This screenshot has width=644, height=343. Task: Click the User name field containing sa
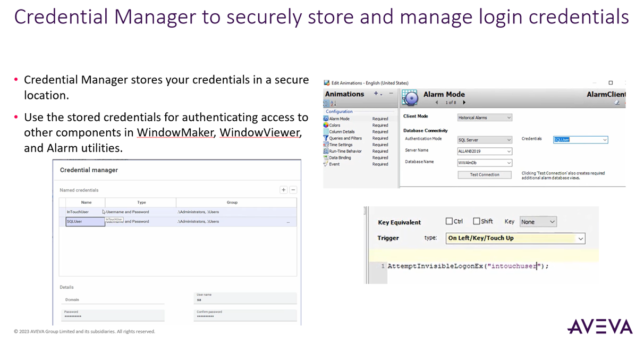point(245,298)
